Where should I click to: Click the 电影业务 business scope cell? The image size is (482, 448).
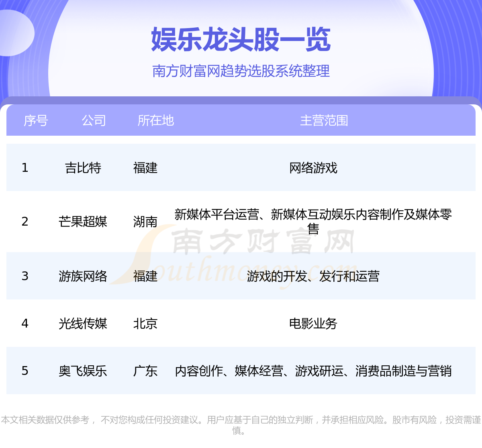[313, 324]
